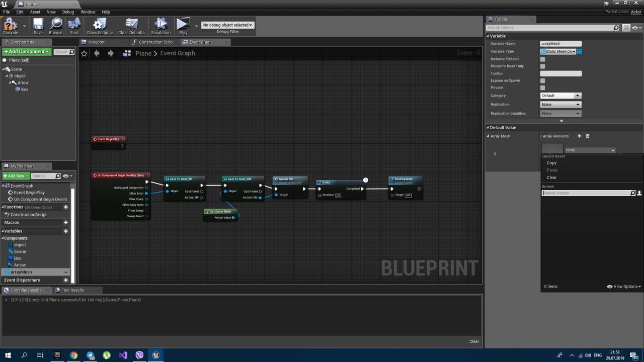Screen dimensions: 644x362
Task: Add new function with plus icon
Action: 65,207
